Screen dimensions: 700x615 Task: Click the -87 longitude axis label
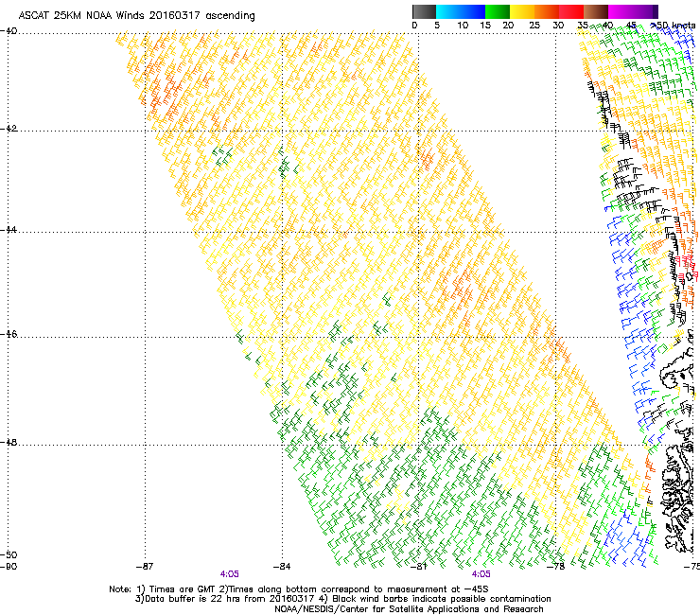[145, 567]
